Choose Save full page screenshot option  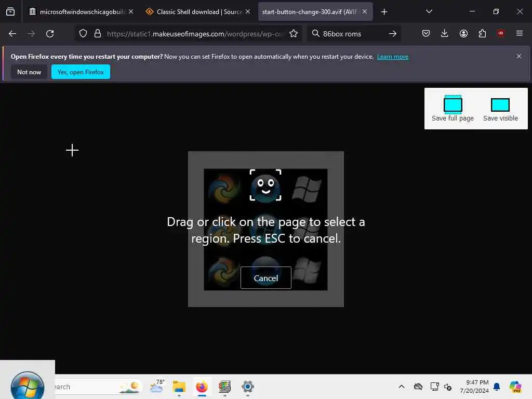[x=453, y=109]
